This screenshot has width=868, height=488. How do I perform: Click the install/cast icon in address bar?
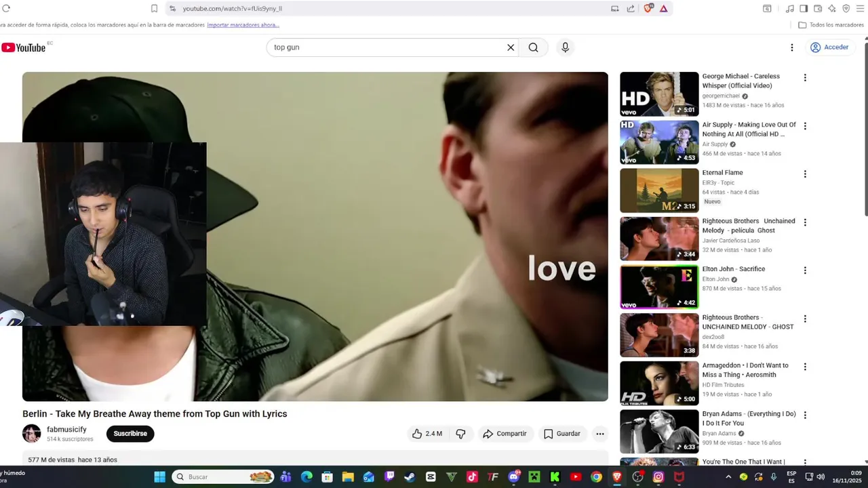click(x=615, y=8)
